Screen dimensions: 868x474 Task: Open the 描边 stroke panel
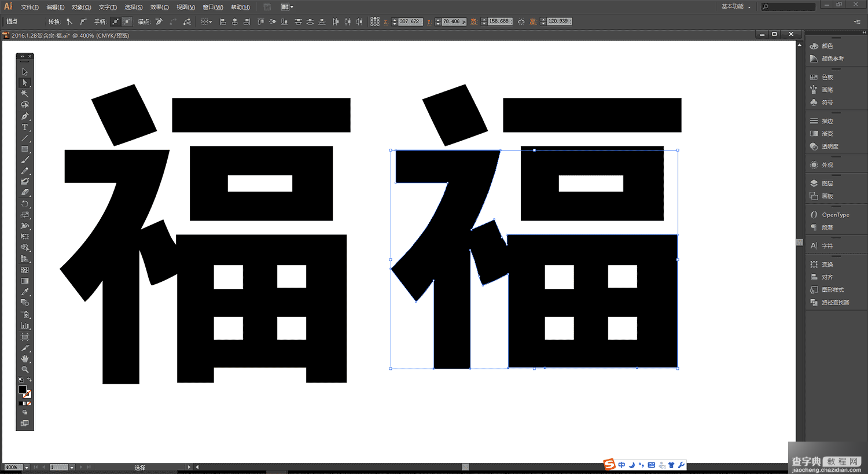click(827, 121)
